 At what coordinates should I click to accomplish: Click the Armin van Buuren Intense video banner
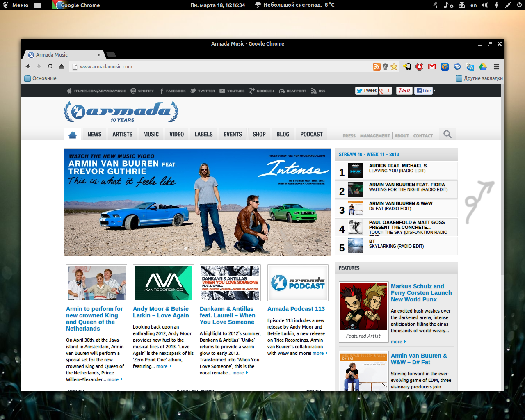coord(198,202)
